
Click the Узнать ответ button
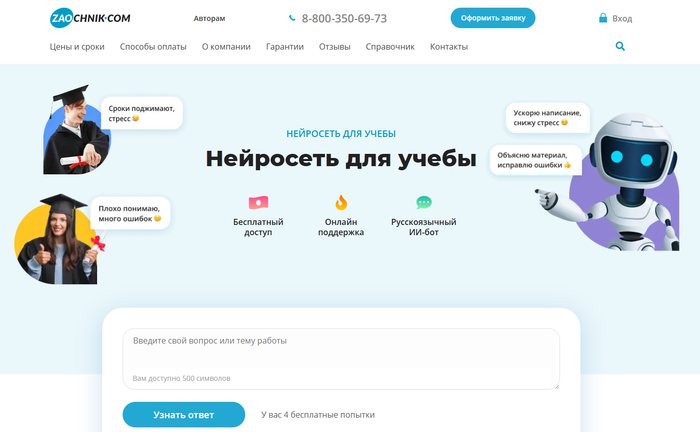click(183, 415)
